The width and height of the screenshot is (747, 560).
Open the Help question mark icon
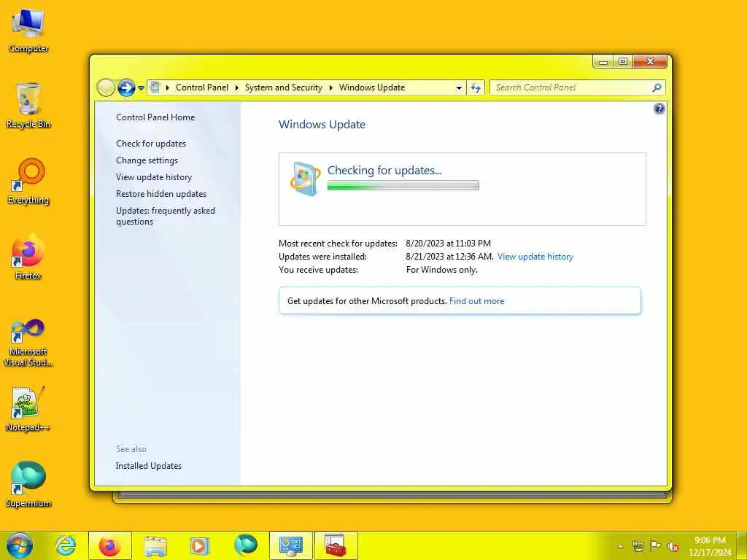(659, 109)
